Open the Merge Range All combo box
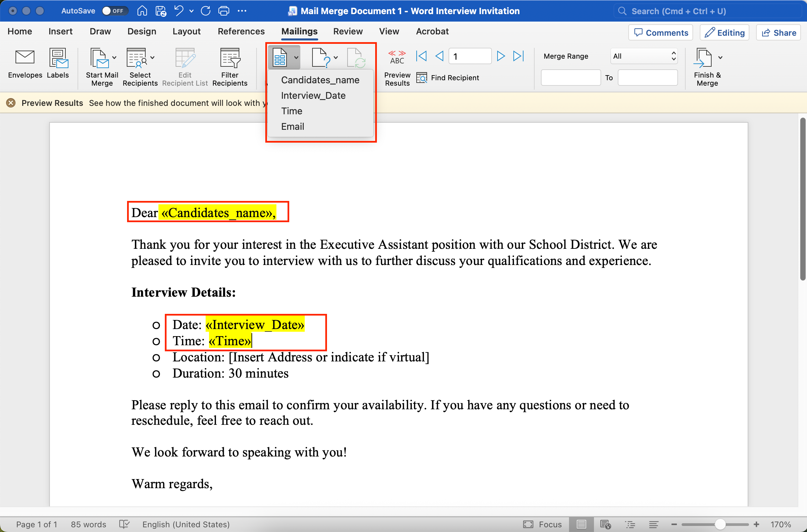Image resolution: width=807 pixels, height=532 pixels. click(644, 56)
